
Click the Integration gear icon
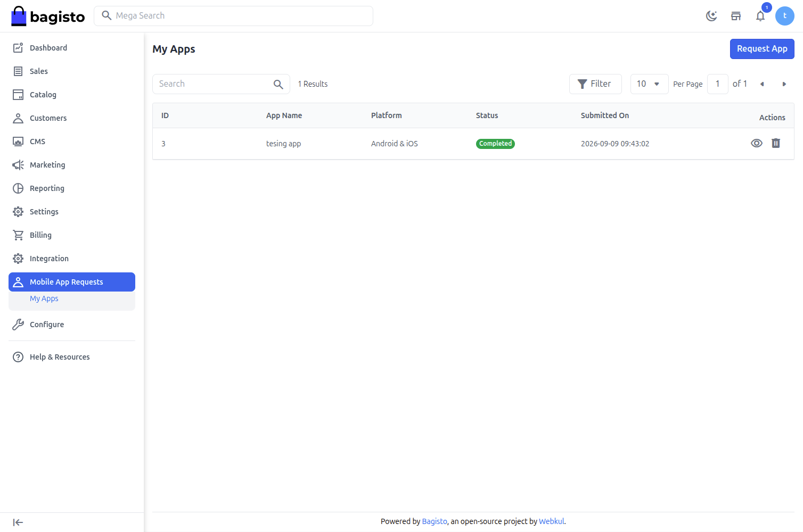(x=18, y=259)
